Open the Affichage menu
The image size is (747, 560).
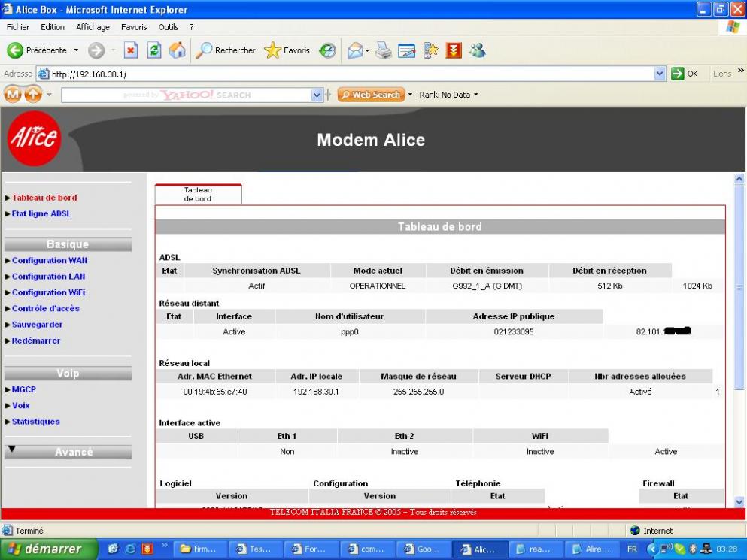point(93,27)
